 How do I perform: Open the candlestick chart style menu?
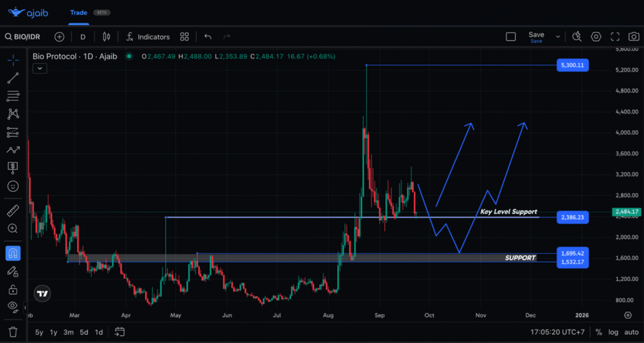click(107, 37)
